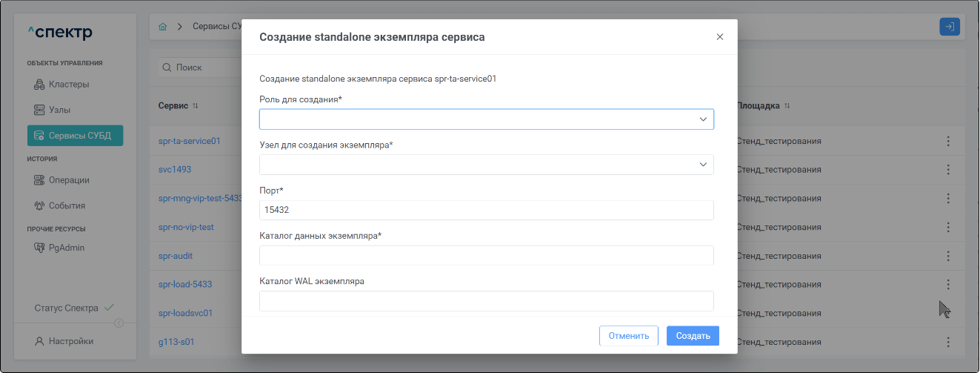Expand the Роль для создания dropdown
Viewport: 980px width, 373px height.
[x=486, y=119]
